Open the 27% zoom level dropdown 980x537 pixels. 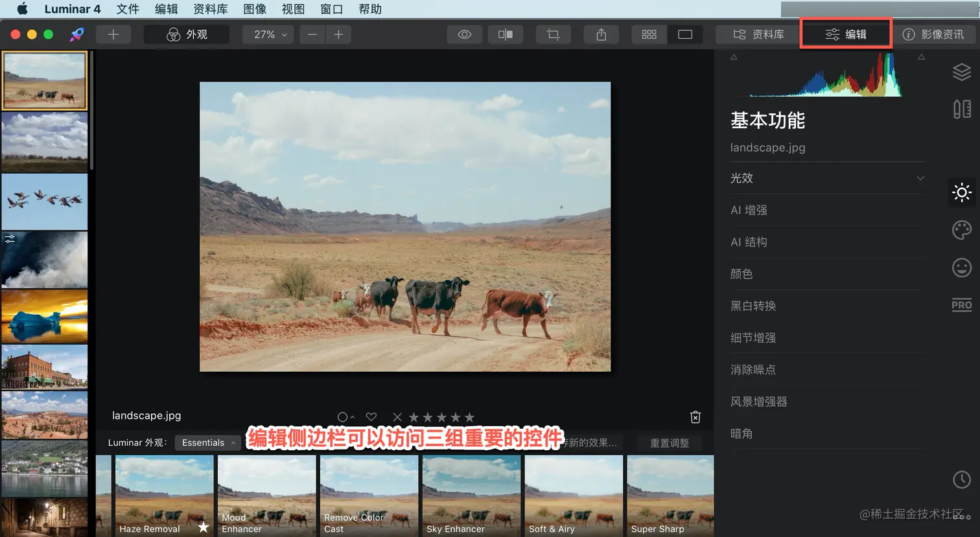point(268,34)
